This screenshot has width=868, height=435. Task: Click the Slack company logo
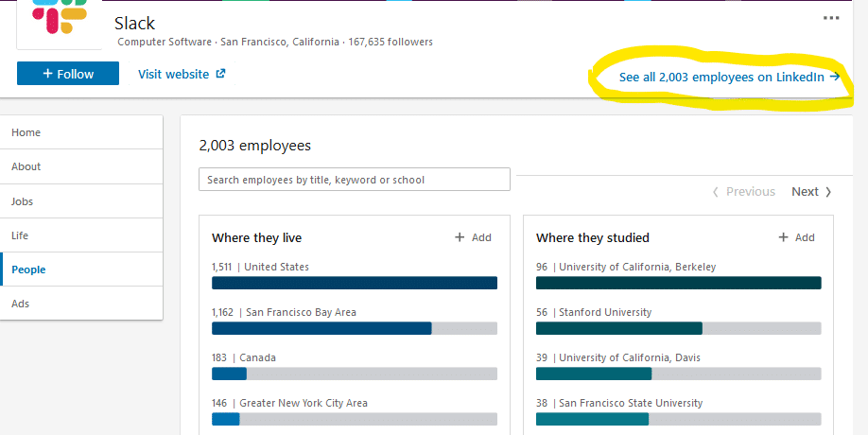click(59, 21)
